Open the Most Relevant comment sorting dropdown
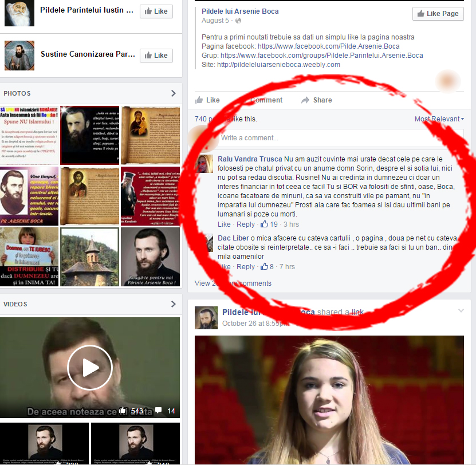This screenshot has height=465, width=476. (x=439, y=119)
